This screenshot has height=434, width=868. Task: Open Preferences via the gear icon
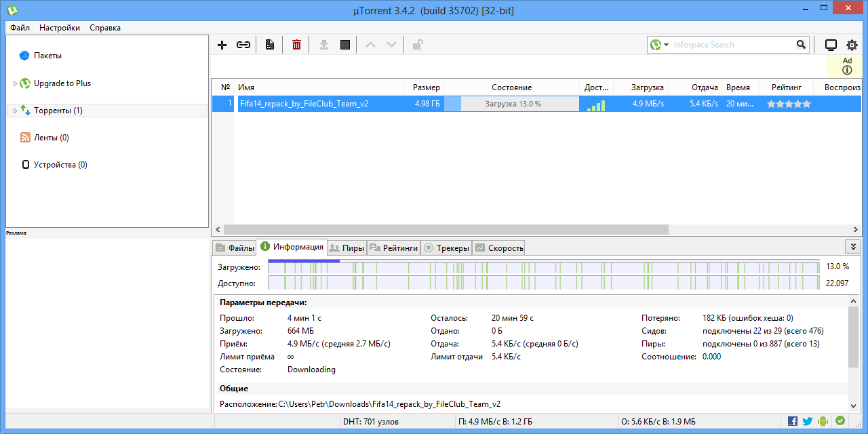pyautogui.click(x=852, y=45)
